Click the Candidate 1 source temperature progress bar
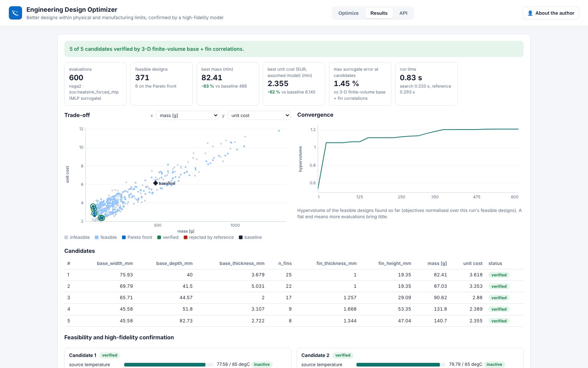This screenshot has height=368, width=588. click(x=169, y=365)
